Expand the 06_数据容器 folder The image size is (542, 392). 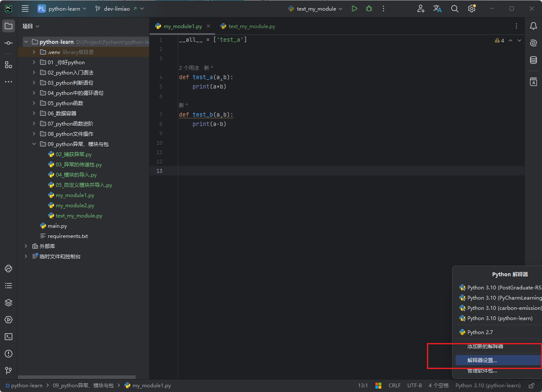click(x=34, y=113)
